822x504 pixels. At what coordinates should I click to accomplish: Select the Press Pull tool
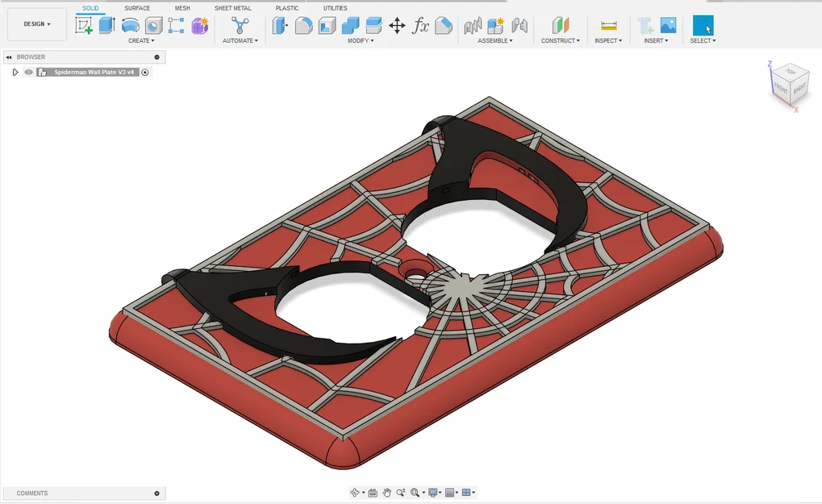280,25
